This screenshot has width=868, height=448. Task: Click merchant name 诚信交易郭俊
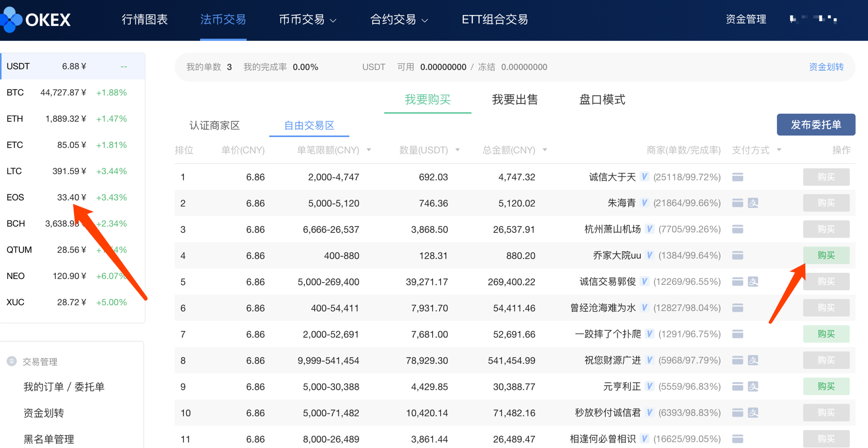[608, 281]
